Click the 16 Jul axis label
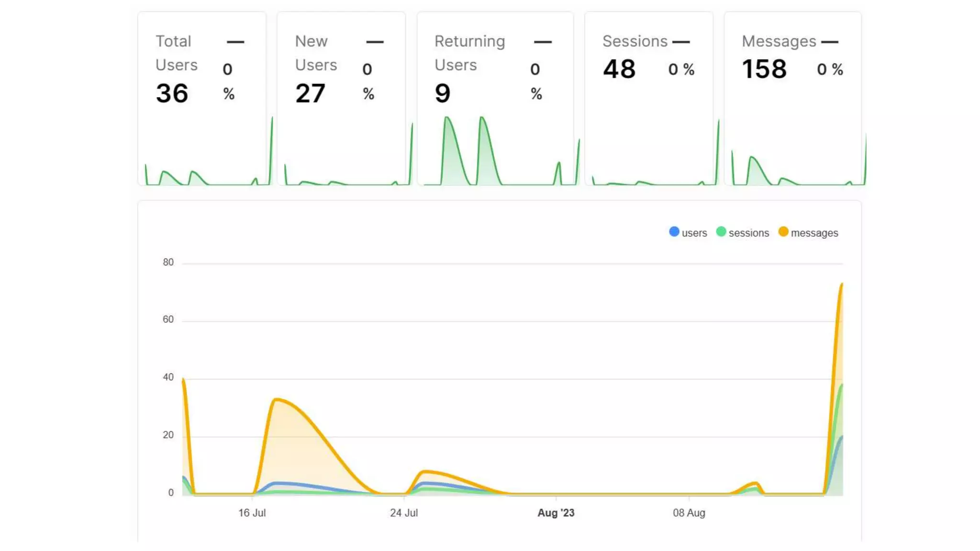This screenshot has width=980, height=551. pos(252,513)
